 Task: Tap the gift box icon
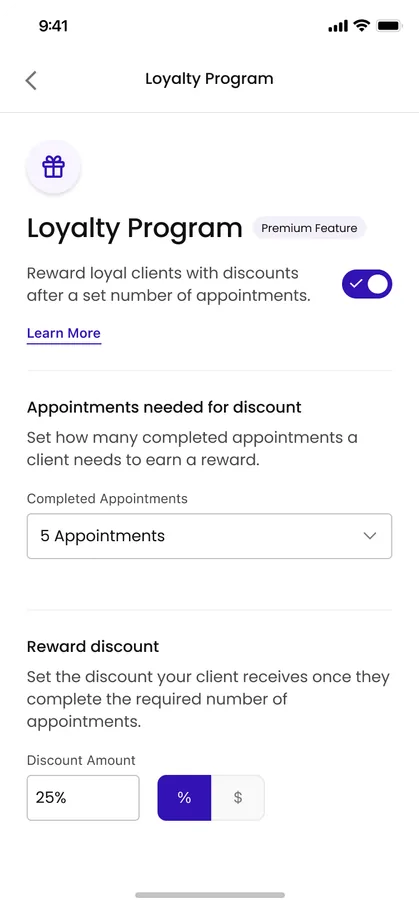53,167
